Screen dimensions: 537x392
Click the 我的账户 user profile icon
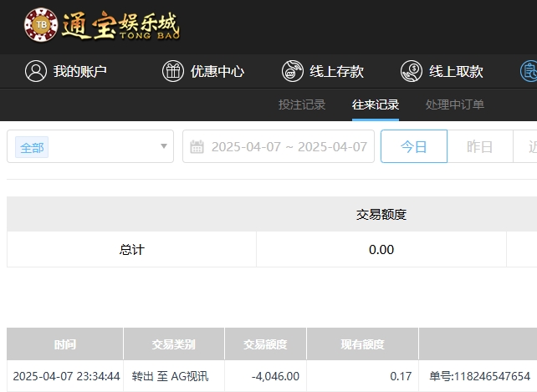click(x=36, y=71)
